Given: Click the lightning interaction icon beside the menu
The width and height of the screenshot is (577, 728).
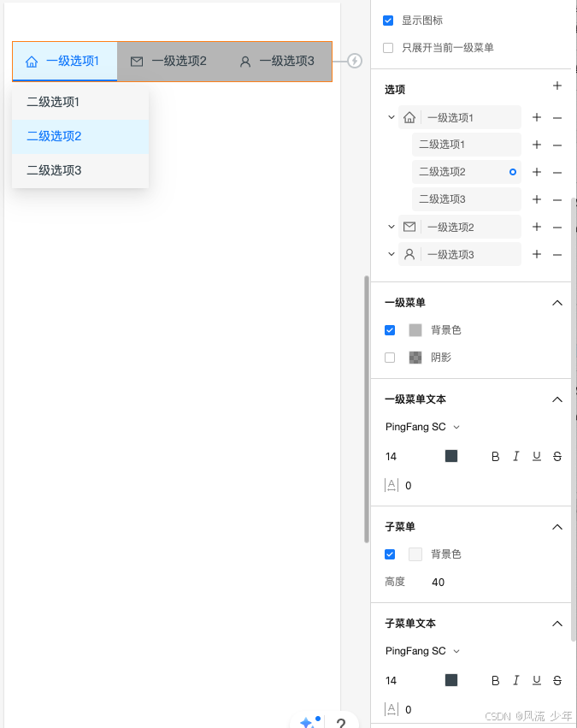Looking at the screenshot, I should pos(355,61).
